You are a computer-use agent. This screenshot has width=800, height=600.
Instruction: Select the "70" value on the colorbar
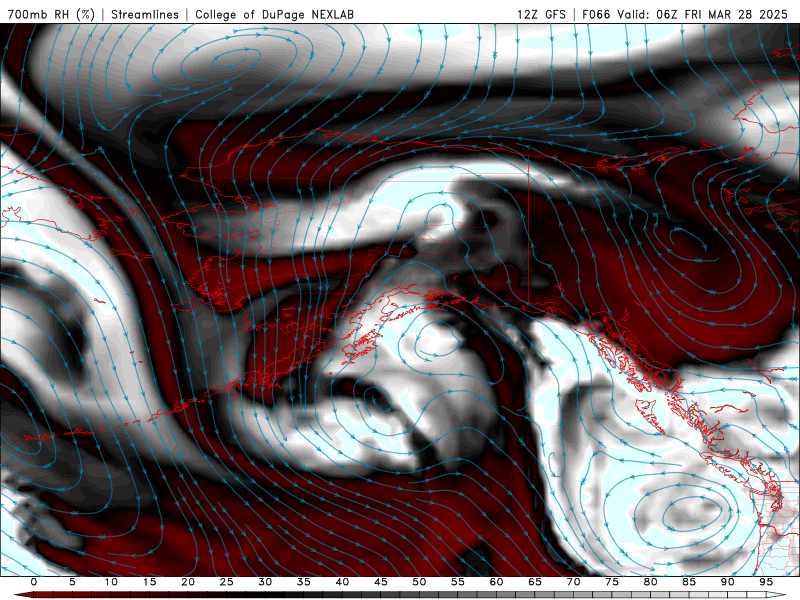coord(573,582)
